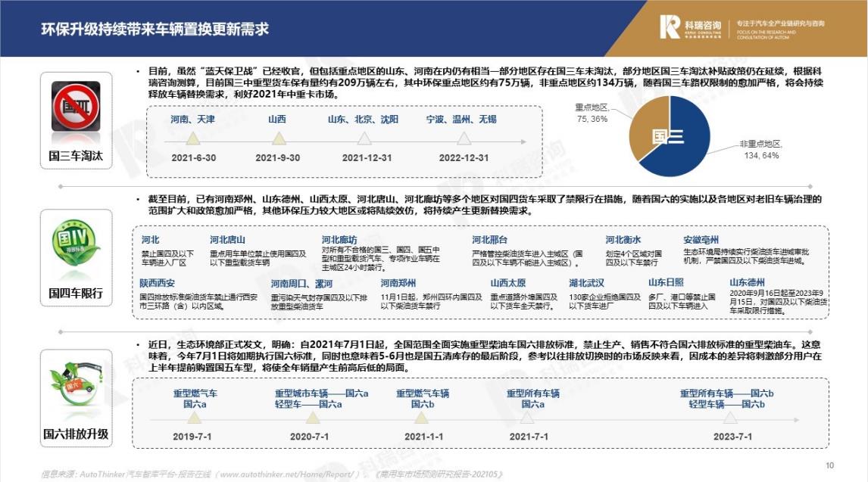Select the triangle marker above 2021-6-30

click(x=192, y=138)
